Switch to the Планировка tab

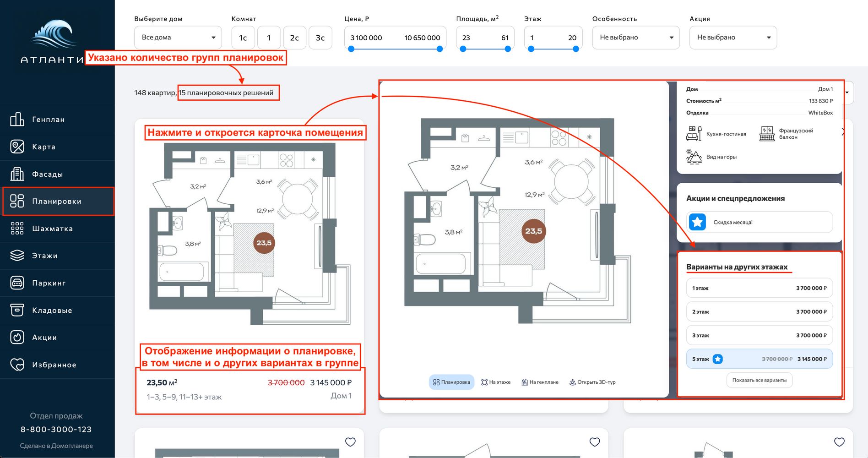tap(451, 382)
